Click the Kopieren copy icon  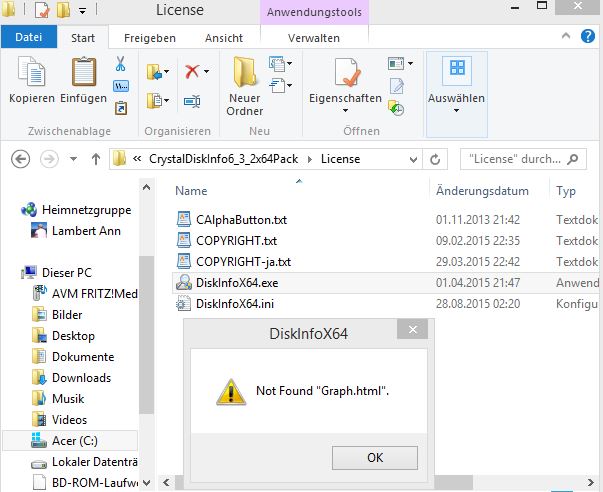32,71
